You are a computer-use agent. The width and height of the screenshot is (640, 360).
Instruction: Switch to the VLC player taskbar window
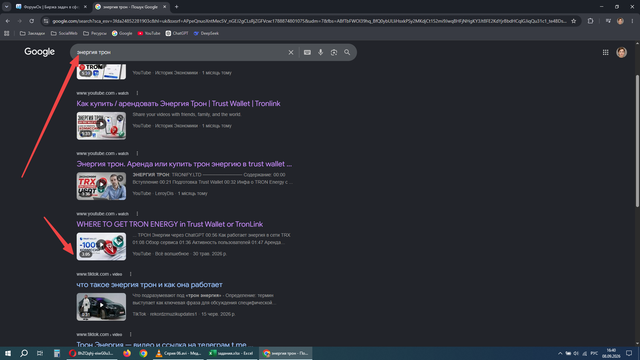178,353
